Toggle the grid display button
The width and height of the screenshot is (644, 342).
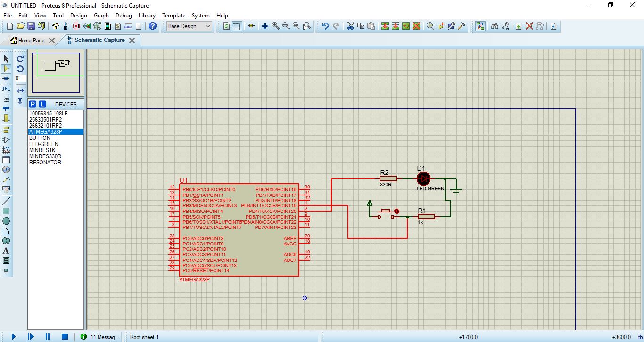click(237, 26)
